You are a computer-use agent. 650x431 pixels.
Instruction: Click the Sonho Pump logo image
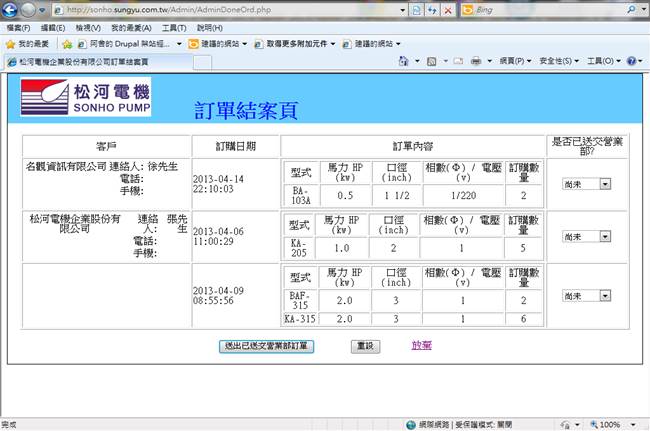click(x=86, y=97)
